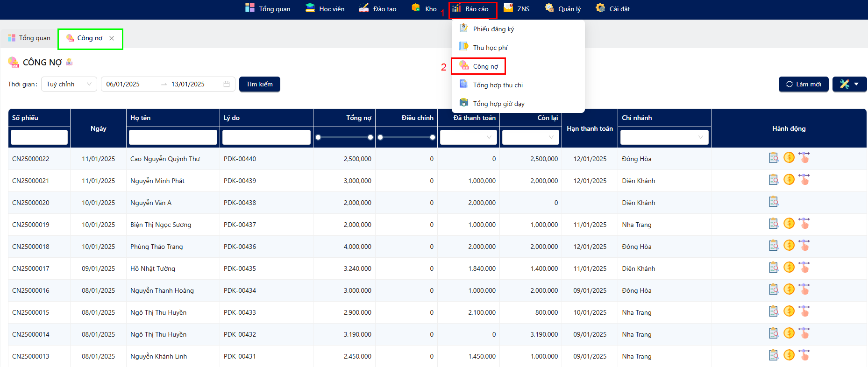Click adjust hand icon for CN25000017 row

coord(804,268)
